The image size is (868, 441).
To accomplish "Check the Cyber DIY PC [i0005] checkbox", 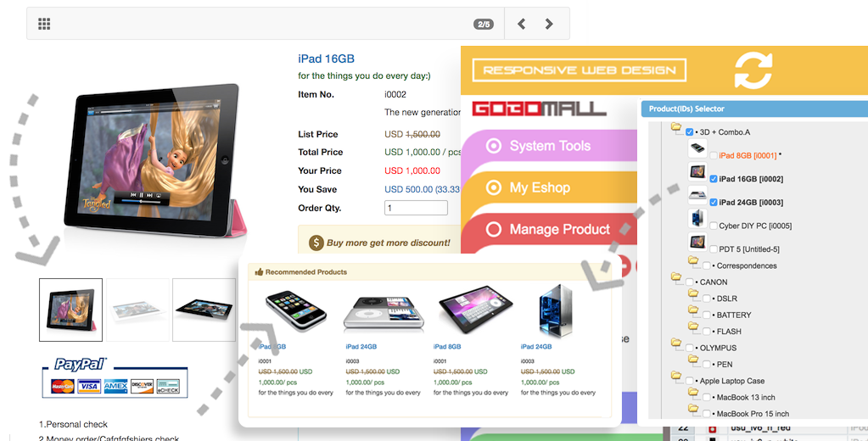I will click(x=714, y=226).
